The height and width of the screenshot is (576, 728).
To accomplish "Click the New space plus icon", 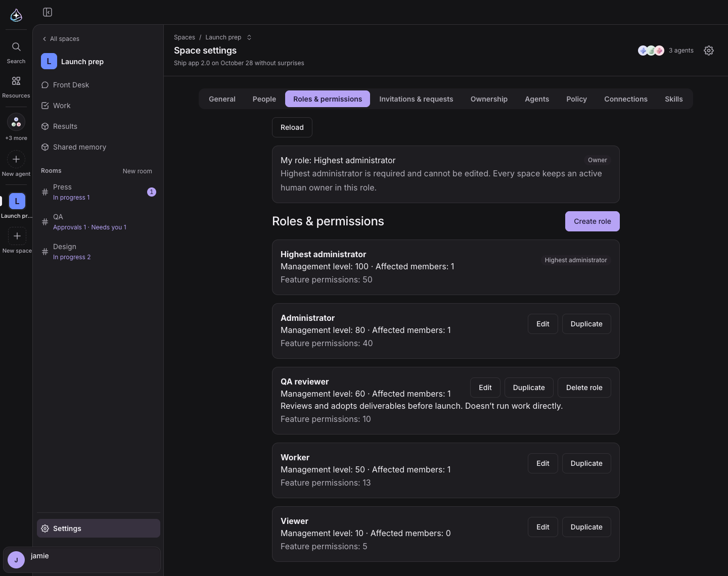I will click(x=17, y=236).
